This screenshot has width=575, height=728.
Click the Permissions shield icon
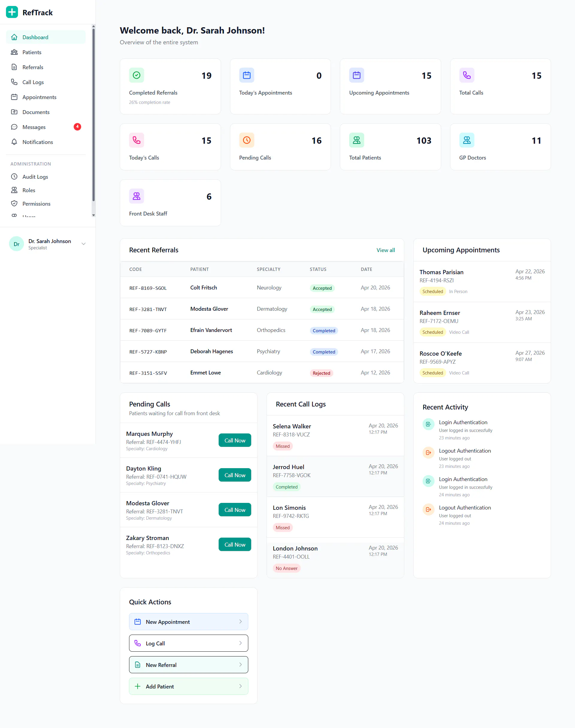[14, 204]
